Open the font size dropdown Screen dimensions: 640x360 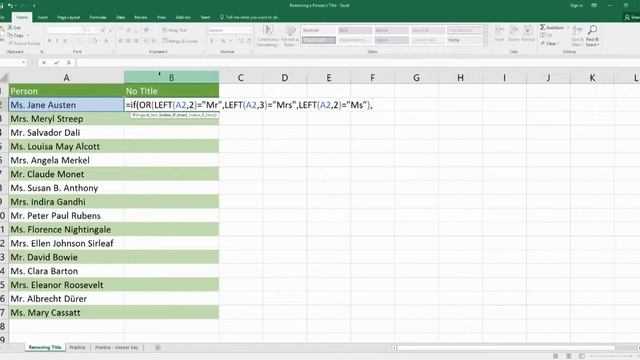click(x=96, y=30)
